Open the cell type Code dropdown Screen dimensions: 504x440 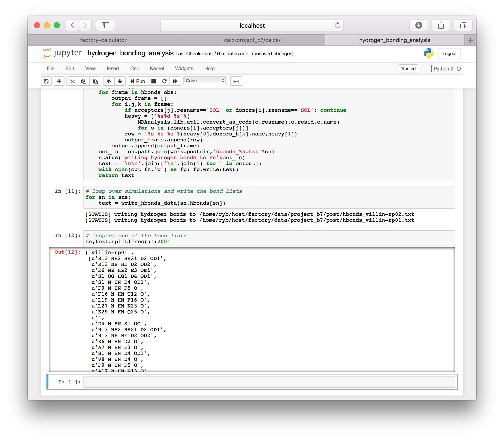[x=205, y=81]
